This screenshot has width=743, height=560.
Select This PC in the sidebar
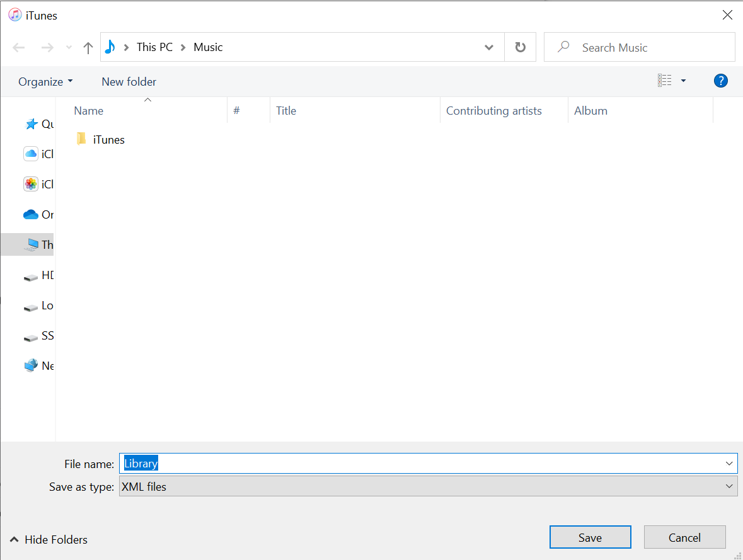coord(28,244)
